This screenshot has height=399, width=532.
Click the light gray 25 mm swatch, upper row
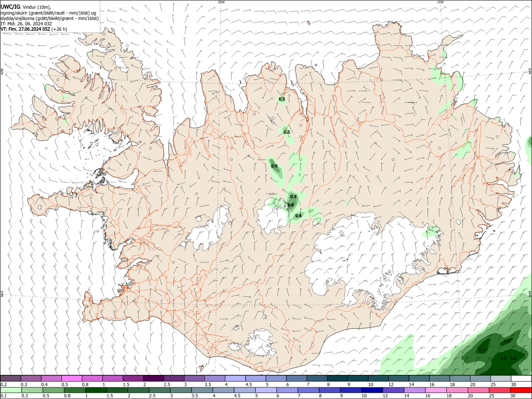pos(500,378)
